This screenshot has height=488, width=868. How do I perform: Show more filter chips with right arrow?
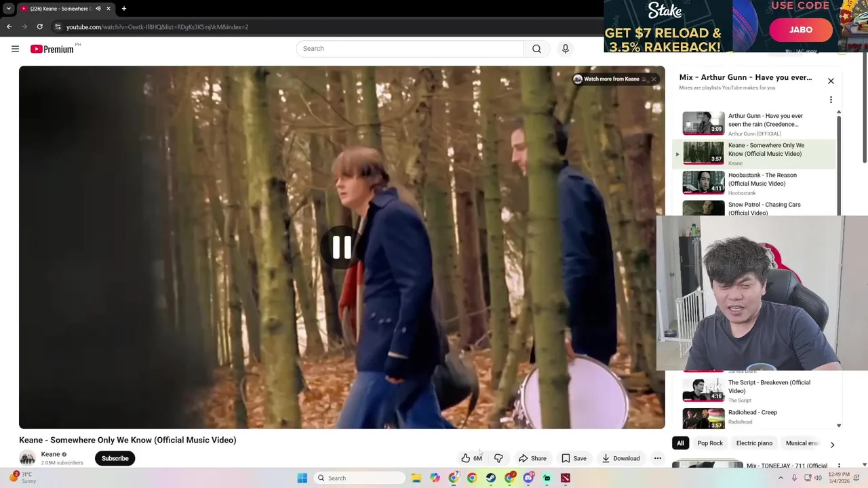point(832,445)
